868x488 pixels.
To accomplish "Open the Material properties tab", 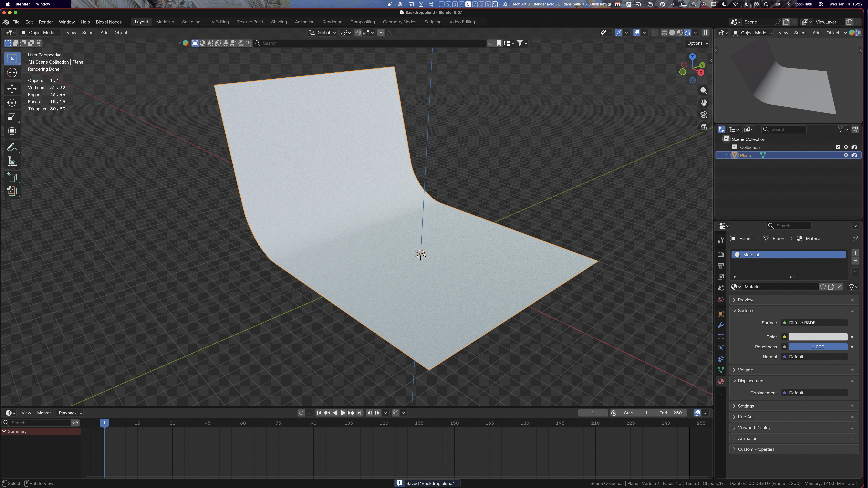I will point(721,381).
